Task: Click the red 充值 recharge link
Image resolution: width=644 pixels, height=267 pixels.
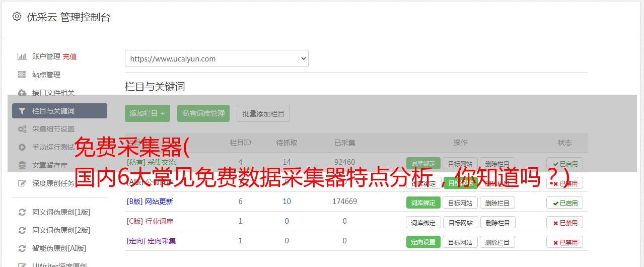Action: click(69, 56)
